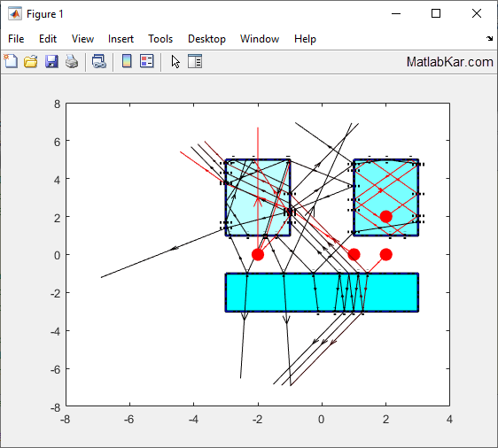Screen dimensions: 498x448
Task: Click the y-axis tick label 8
Action: [x=58, y=104]
